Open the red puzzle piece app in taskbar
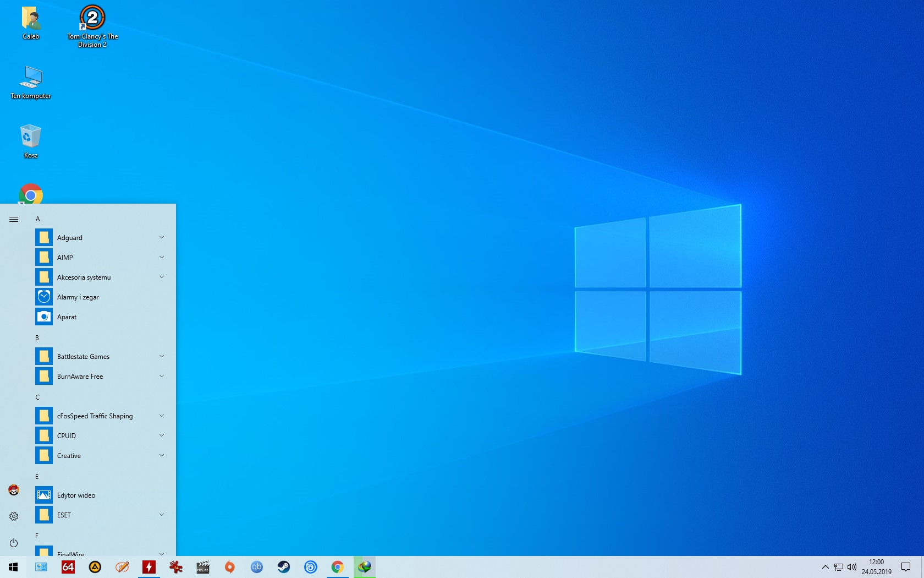The height and width of the screenshot is (578, 924). click(176, 567)
